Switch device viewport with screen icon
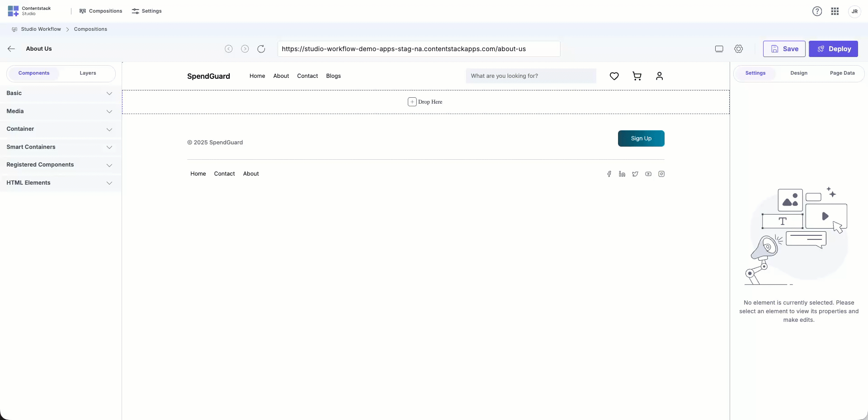Image resolution: width=868 pixels, height=420 pixels. click(719, 49)
